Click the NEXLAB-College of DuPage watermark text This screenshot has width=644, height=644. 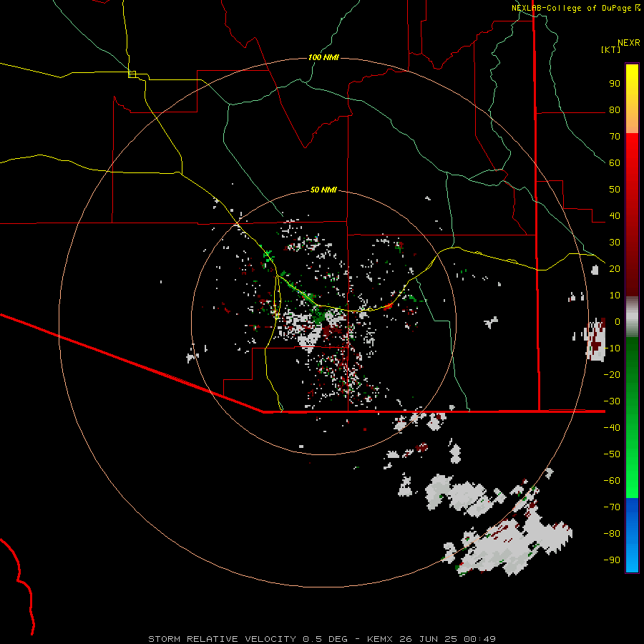click(575, 8)
